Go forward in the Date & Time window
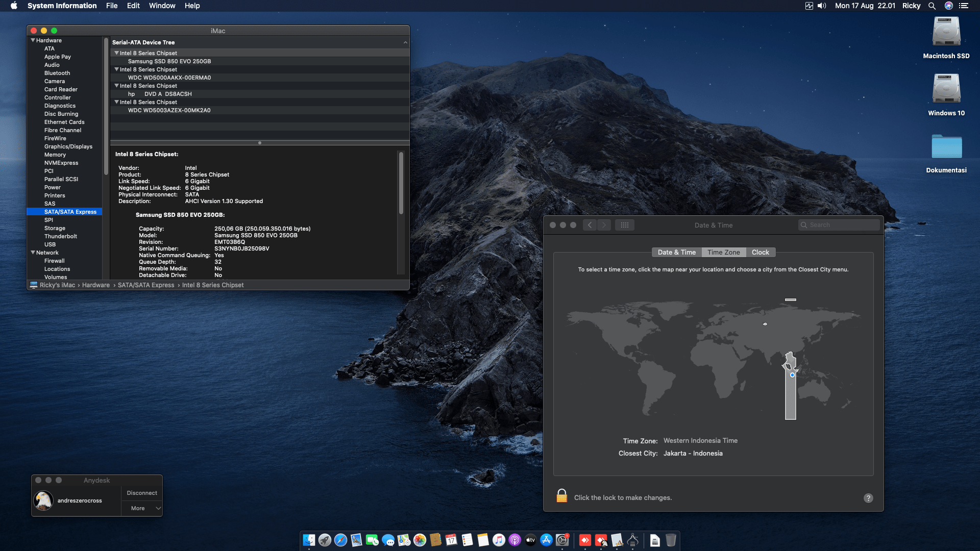 [604, 225]
